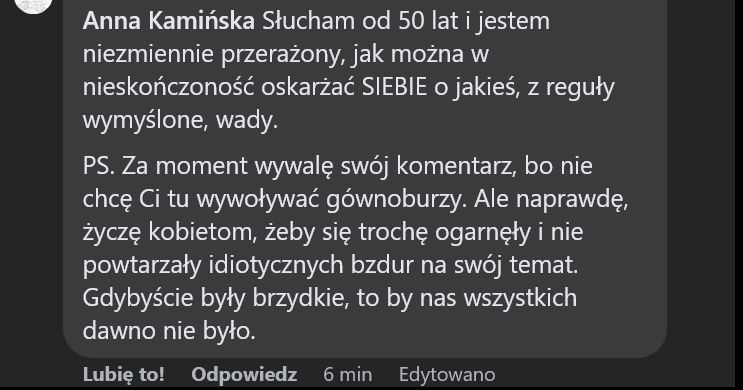Click the word przerażony in the comment
Screen dimensions: 743x390
click(282, 54)
